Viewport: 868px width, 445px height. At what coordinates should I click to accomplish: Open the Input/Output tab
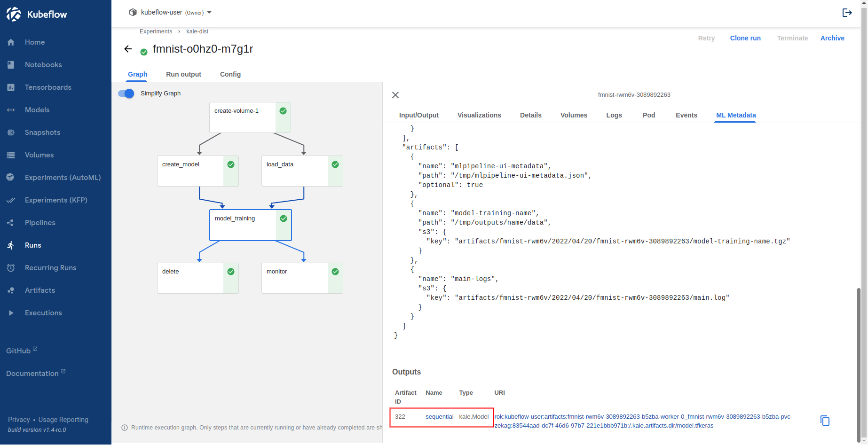click(419, 115)
